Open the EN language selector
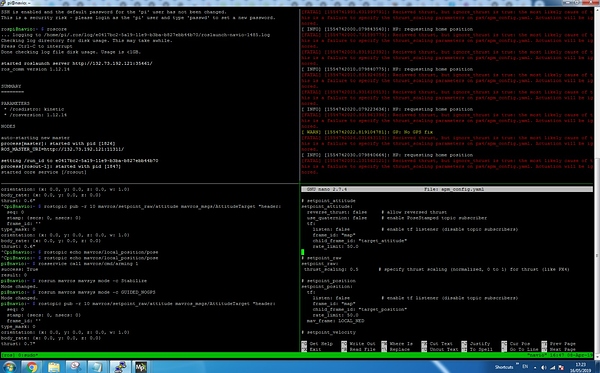This screenshot has height=373, width=600. (x=525, y=366)
